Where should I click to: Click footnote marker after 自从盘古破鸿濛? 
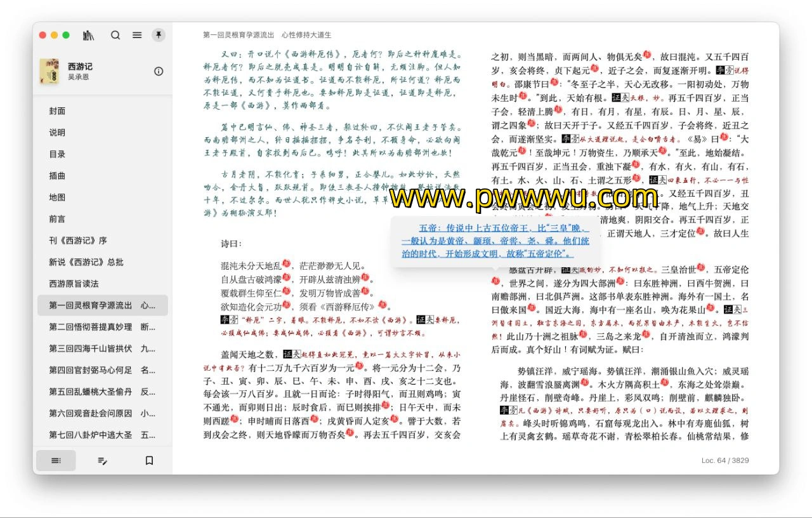tap(285, 277)
